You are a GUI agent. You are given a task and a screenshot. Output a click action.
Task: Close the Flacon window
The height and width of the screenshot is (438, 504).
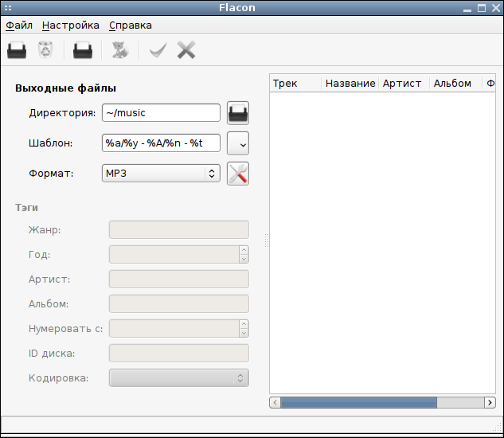496,8
